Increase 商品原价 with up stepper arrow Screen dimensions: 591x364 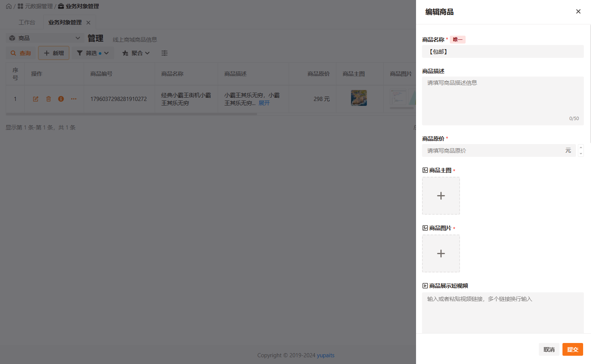click(x=581, y=147)
